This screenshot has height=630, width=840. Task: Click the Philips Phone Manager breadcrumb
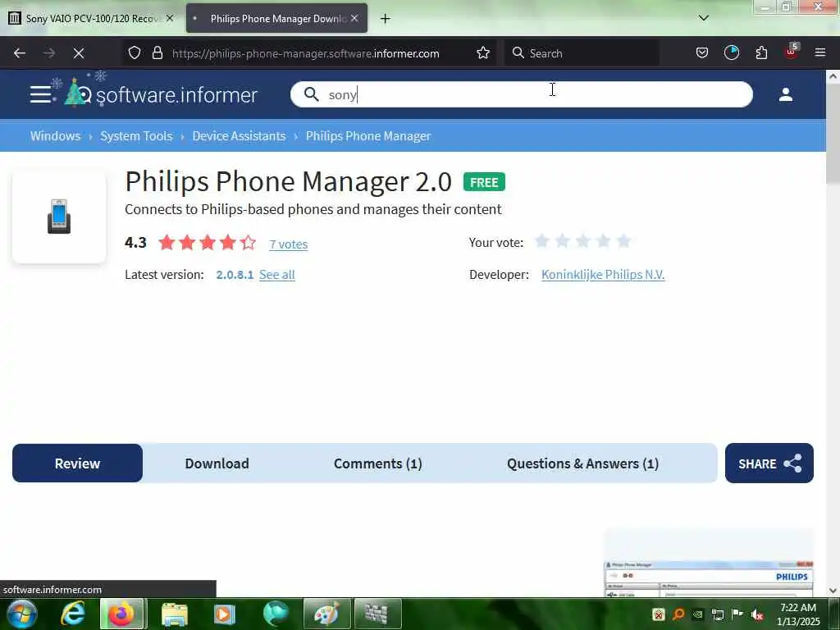click(368, 136)
